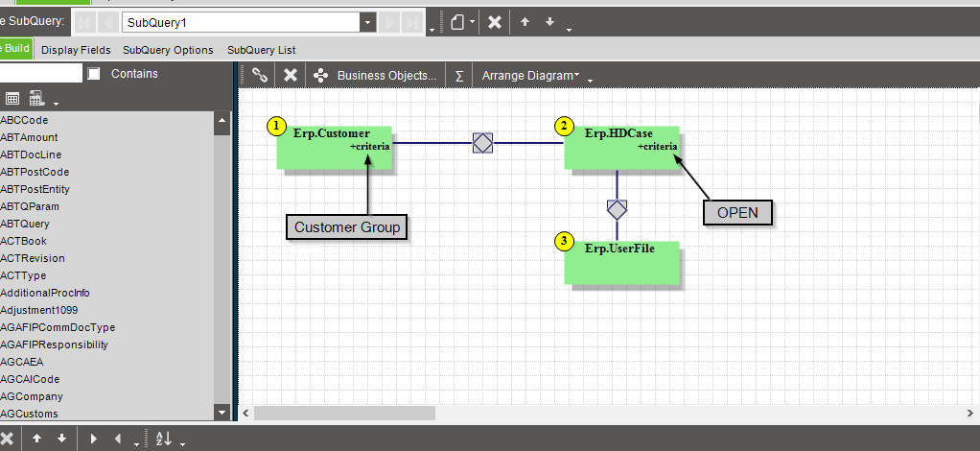Click bottom toolbar delete X icon

click(x=7, y=439)
